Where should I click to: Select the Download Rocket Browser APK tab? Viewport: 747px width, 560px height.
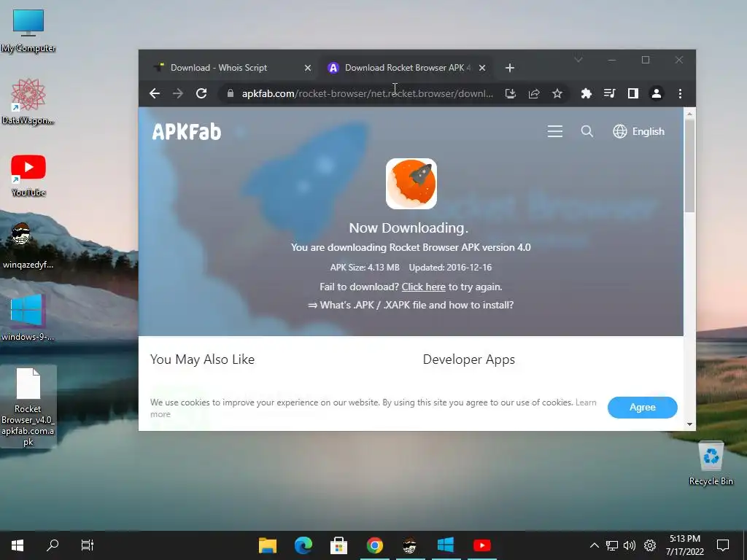[407, 68]
